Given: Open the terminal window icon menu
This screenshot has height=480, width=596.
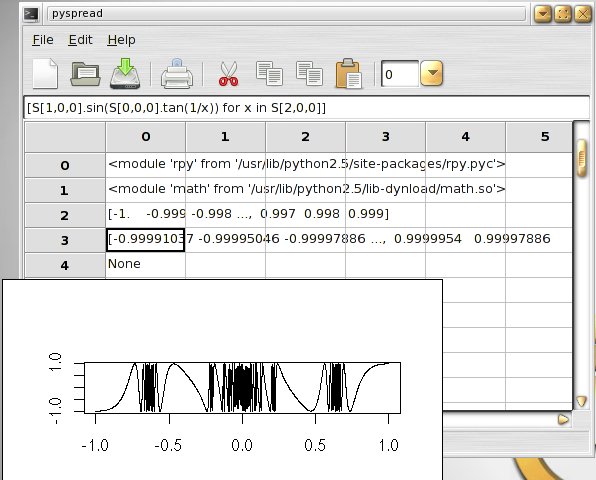Looking at the screenshot, I should click(x=31, y=14).
